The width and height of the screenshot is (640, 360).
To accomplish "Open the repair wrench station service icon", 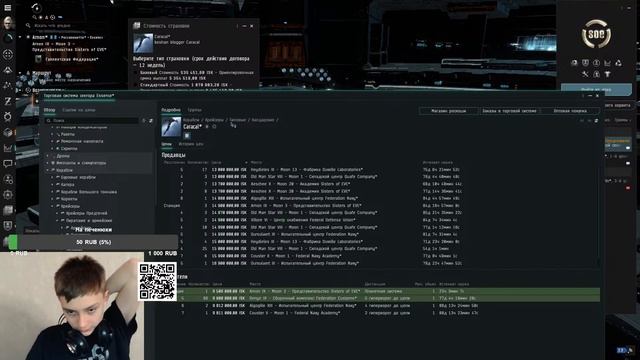I will pyautogui.click(x=585, y=74).
